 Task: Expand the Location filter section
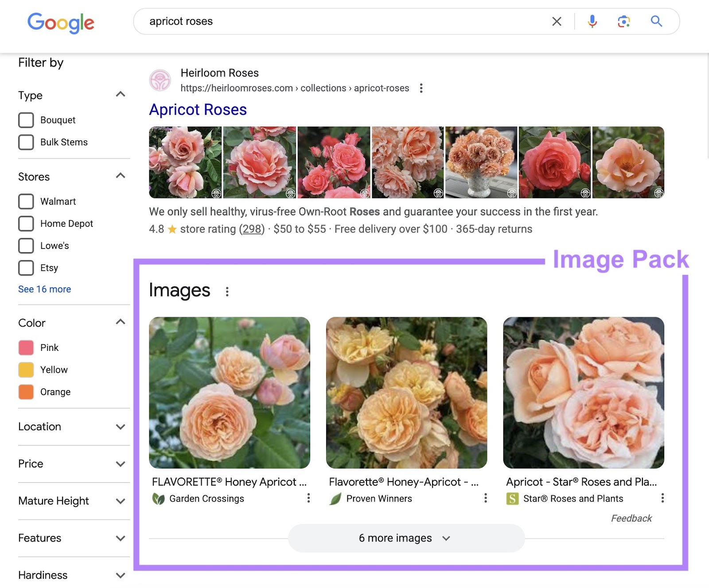tap(120, 427)
